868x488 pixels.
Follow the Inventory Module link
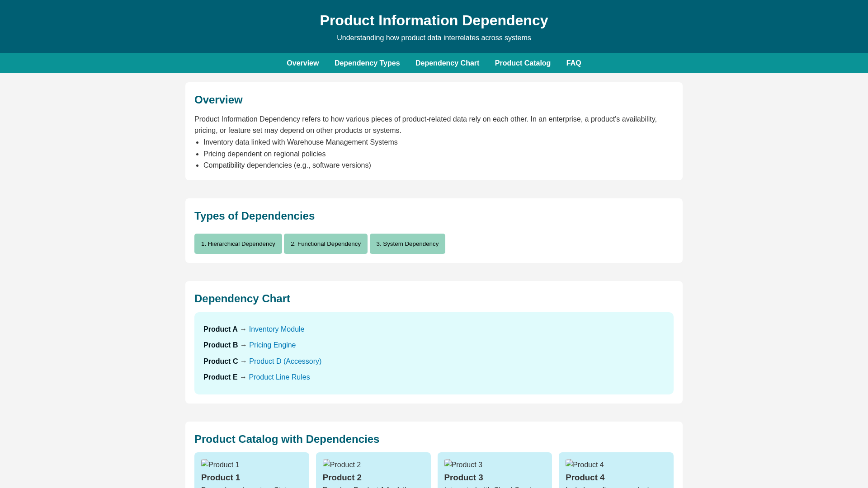277,329
